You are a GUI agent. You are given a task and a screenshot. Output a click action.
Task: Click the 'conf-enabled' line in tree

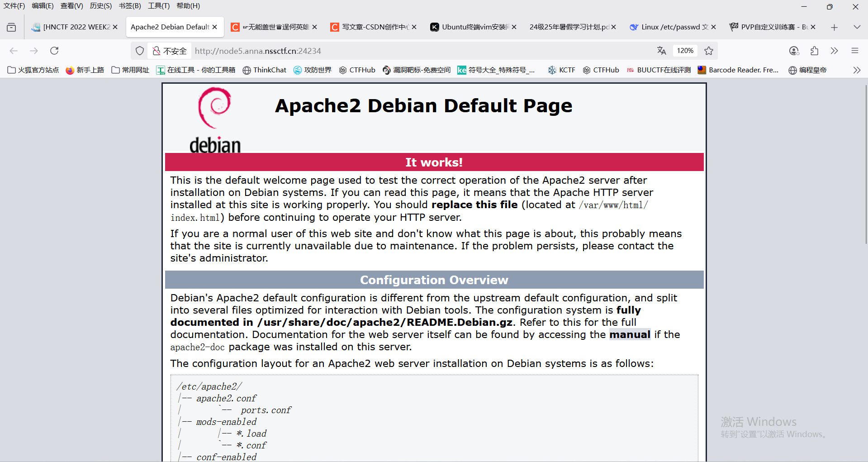click(226, 457)
